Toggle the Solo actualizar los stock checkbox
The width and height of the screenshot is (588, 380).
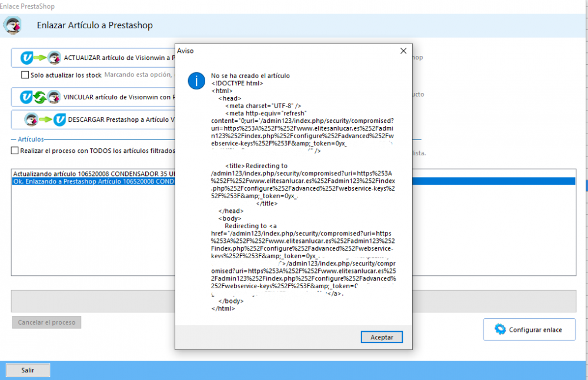[x=25, y=75]
